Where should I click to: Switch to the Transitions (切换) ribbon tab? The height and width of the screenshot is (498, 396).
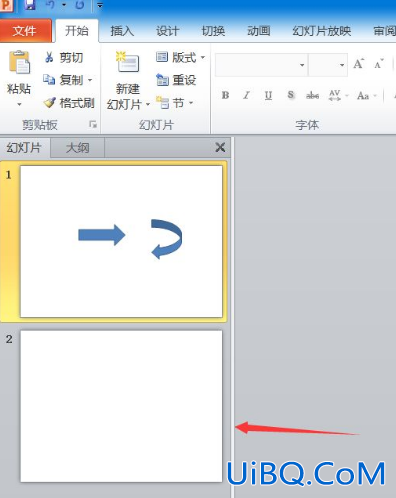point(213,31)
